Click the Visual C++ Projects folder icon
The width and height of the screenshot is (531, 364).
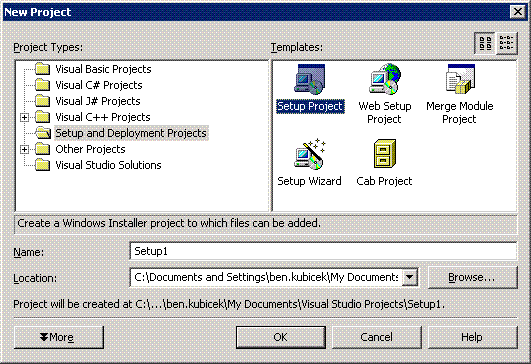click(x=43, y=117)
